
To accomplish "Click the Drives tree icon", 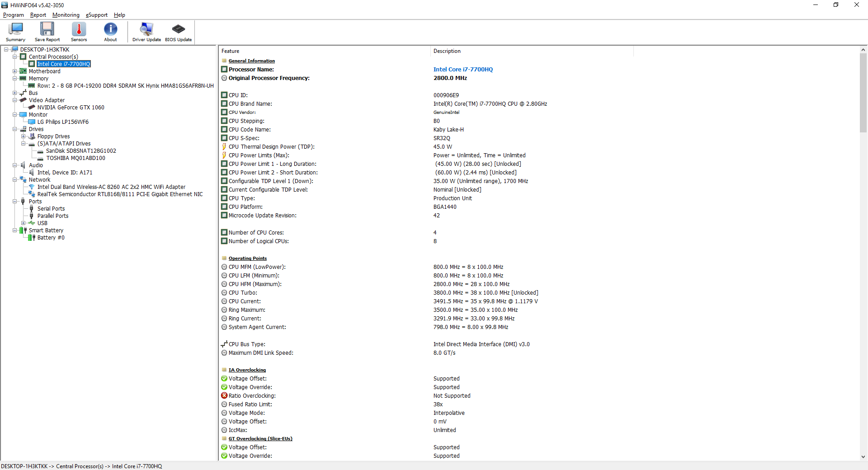I will coord(23,129).
